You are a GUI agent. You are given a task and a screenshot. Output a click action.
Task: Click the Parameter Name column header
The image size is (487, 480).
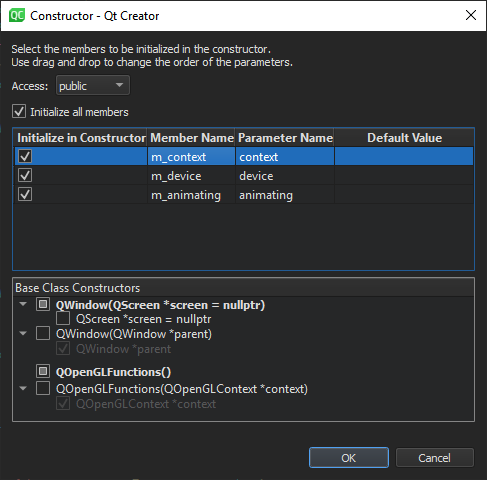point(285,138)
